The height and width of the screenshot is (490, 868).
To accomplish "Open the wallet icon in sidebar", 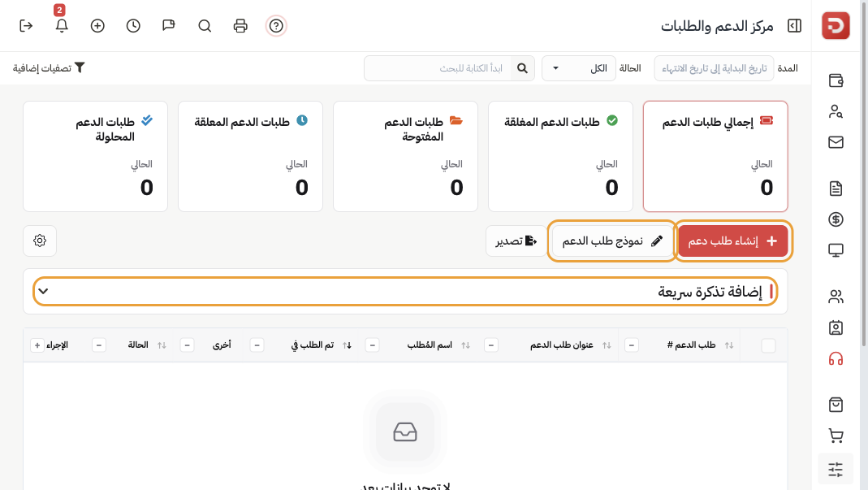I will 836,80.
